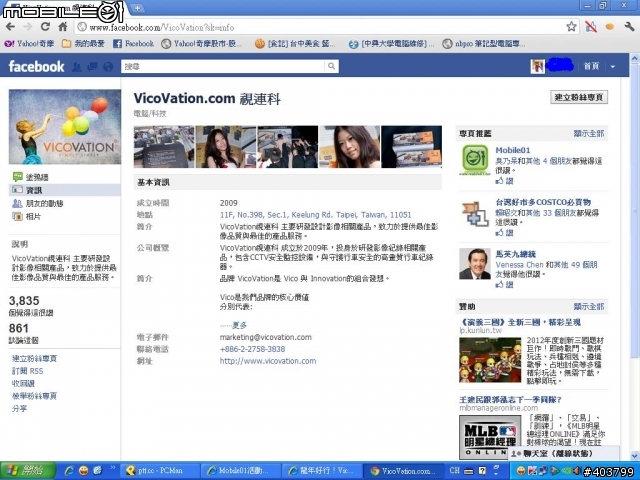Open the Facebook bookmark in bookmarks bar
Image resolution: width=640 pixels, height=480 pixels.
pyautogui.click(x=133, y=43)
